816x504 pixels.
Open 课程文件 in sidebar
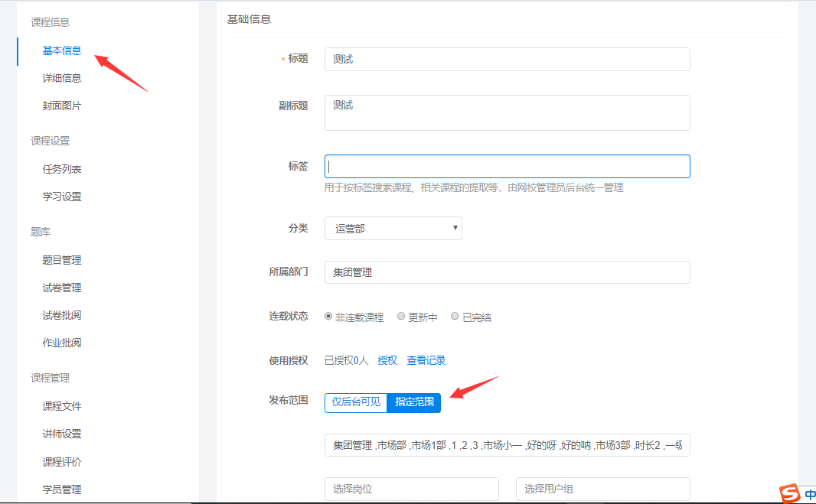61,406
